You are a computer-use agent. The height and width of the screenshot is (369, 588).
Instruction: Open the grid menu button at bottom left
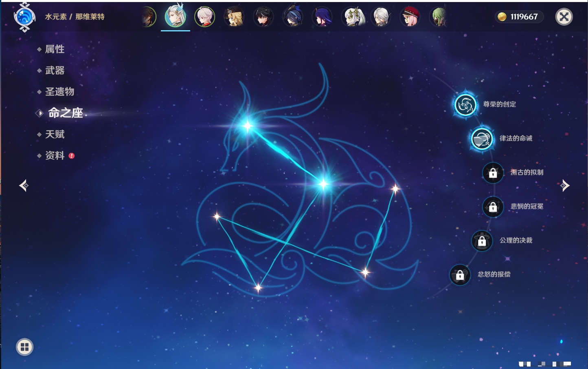point(24,347)
